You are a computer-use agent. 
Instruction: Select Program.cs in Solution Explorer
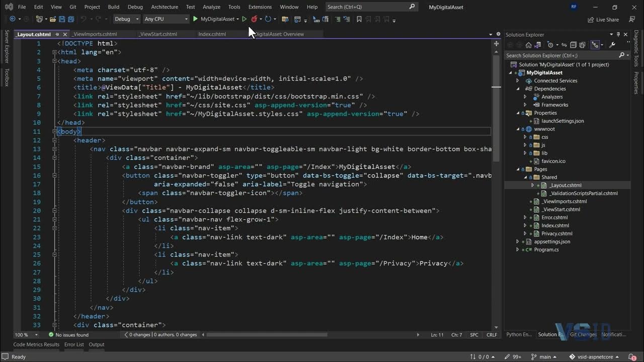[x=546, y=249]
